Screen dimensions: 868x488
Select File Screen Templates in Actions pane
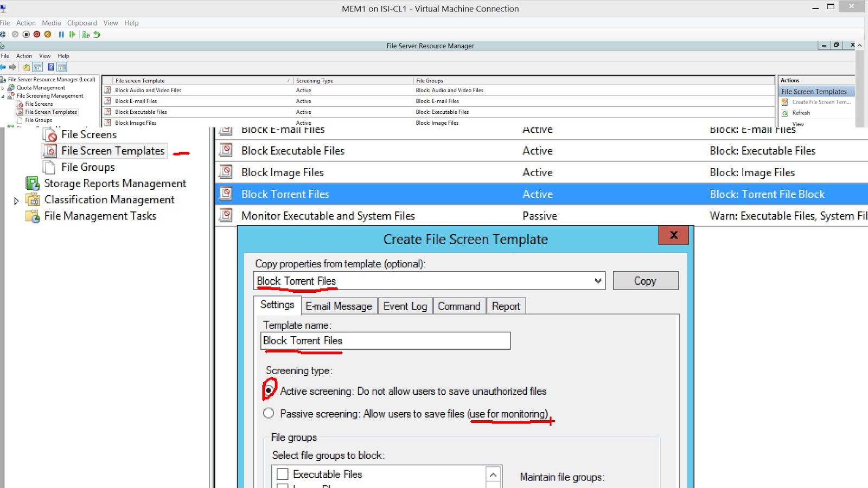click(x=815, y=91)
